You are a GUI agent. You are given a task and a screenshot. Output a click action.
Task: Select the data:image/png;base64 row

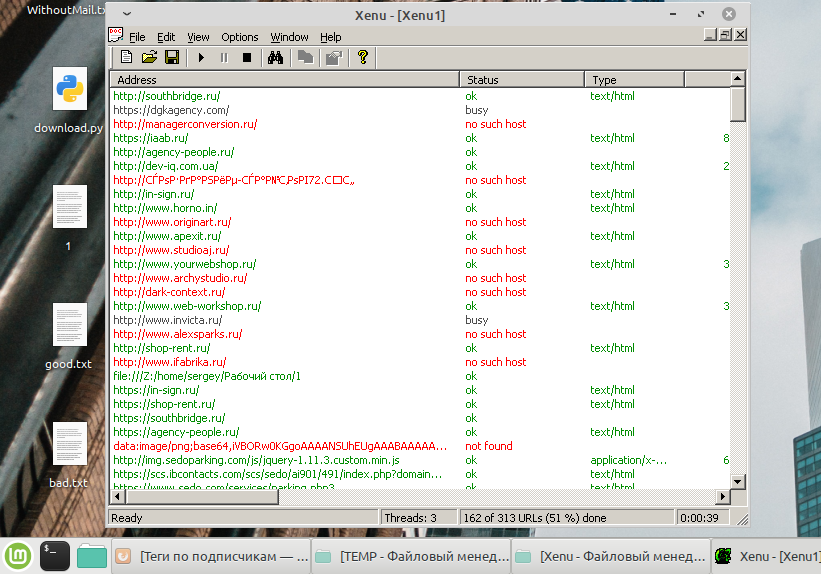click(x=420, y=446)
